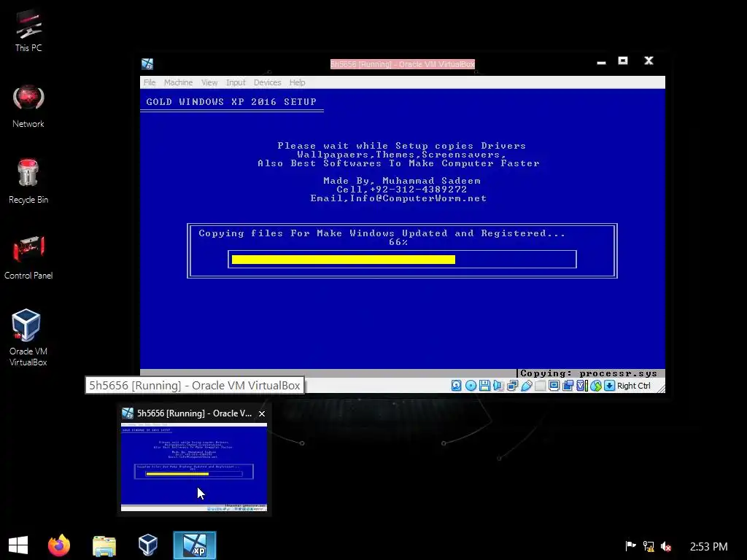Click the 'Copying: processr.sys' status text
This screenshot has height=560, width=747.
pyautogui.click(x=589, y=373)
